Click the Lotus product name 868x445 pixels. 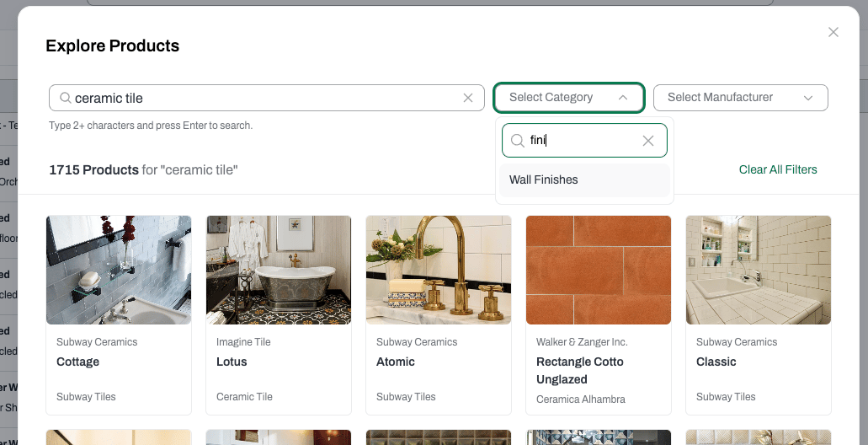point(232,362)
